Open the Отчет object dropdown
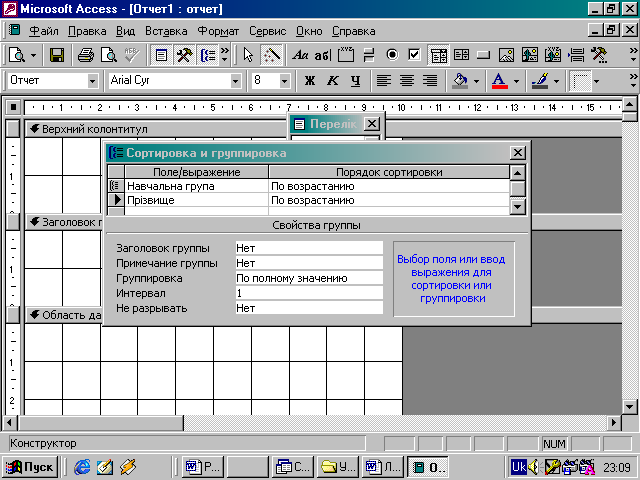The width and height of the screenshot is (640, 480). click(x=93, y=81)
